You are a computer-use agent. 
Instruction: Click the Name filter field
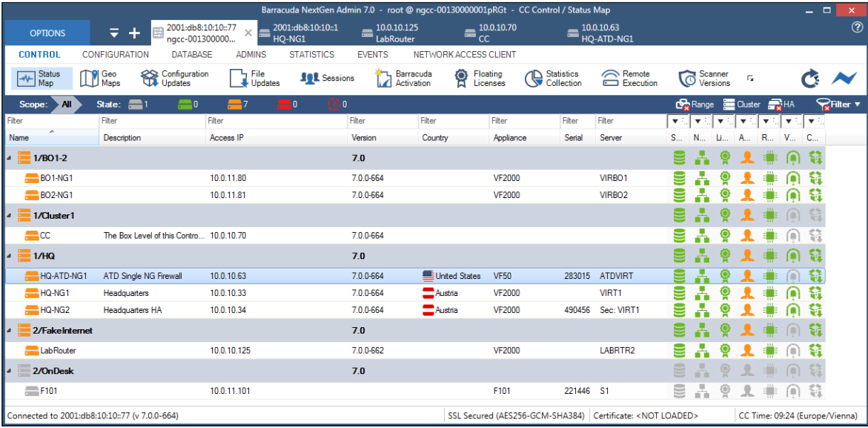click(x=52, y=121)
